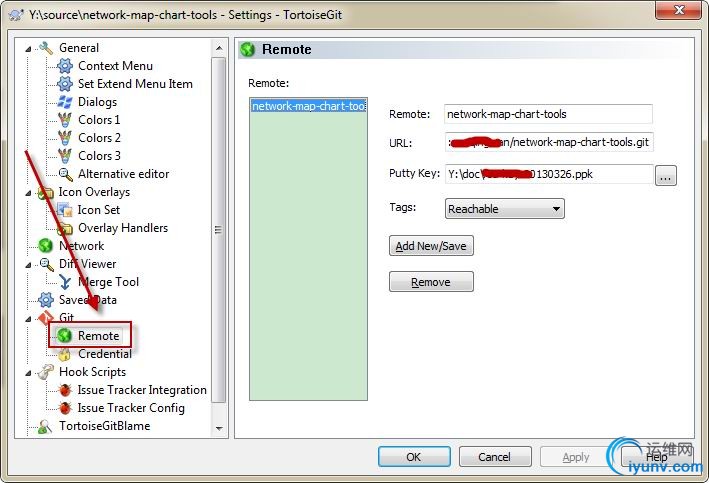
Task: Select network-map-chart-tools in remote list
Action: [308, 106]
